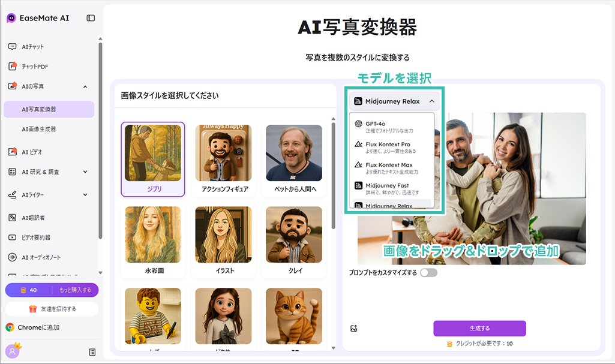The width and height of the screenshot is (615, 364).
Task: Expand the AIライター section chevron
Action: click(85, 195)
